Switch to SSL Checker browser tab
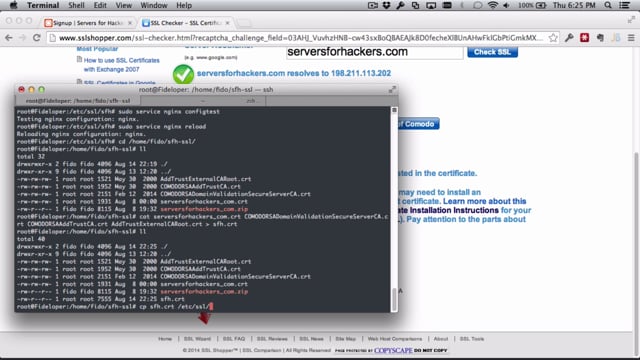The width and height of the screenshot is (640, 360). pyautogui.click(x=185, y=23)
